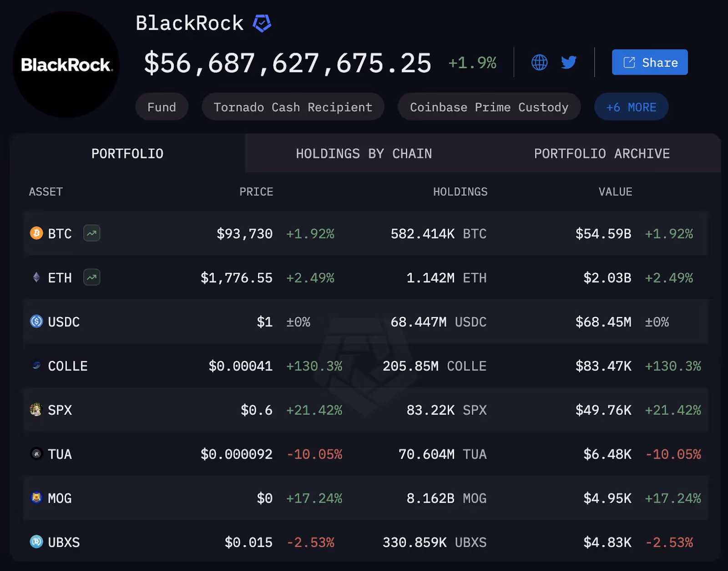The image size is (728, 571).
Task: Click the Fund tag
Action: pyautogui.click(x=162, y=106)
